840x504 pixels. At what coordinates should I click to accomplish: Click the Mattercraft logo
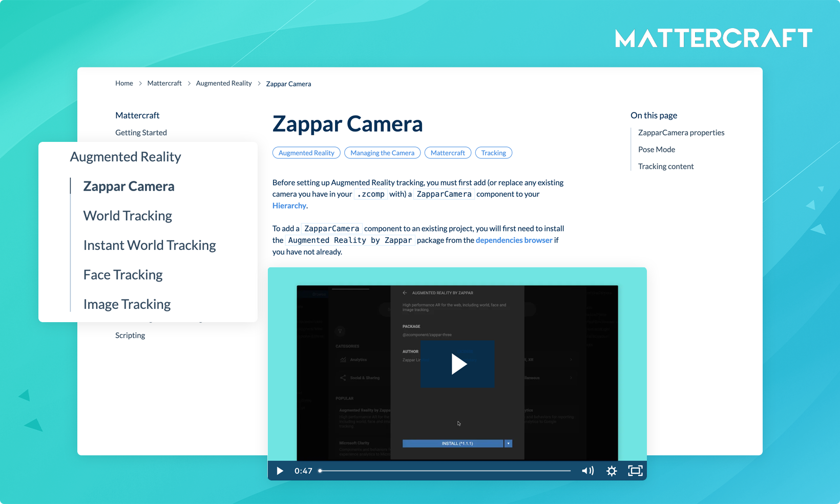pos(713,38)
